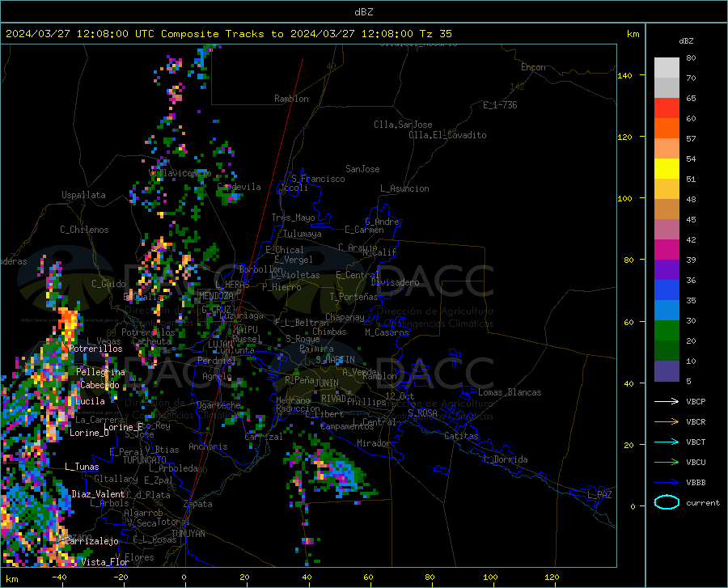The image size is (728, 588).
Task: Click the 'Catitas' map label
Action: coord(461,436)
